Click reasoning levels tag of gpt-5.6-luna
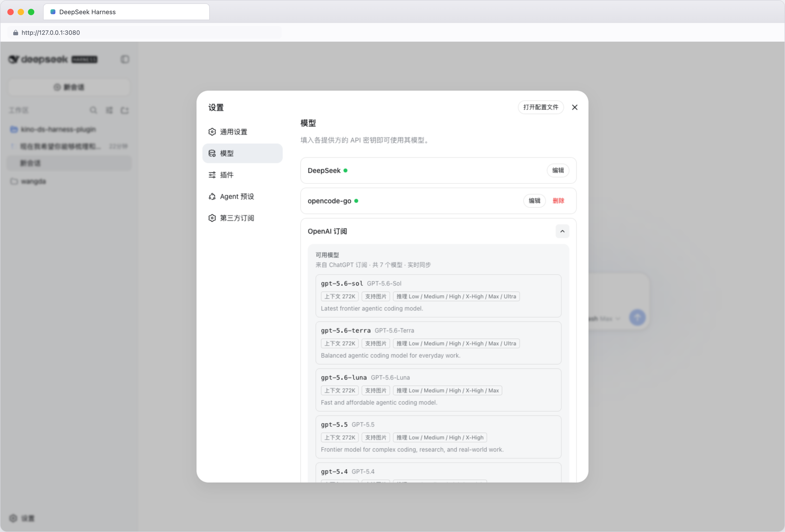The width and height of the screenshot is (785, 532). point(448,390)
